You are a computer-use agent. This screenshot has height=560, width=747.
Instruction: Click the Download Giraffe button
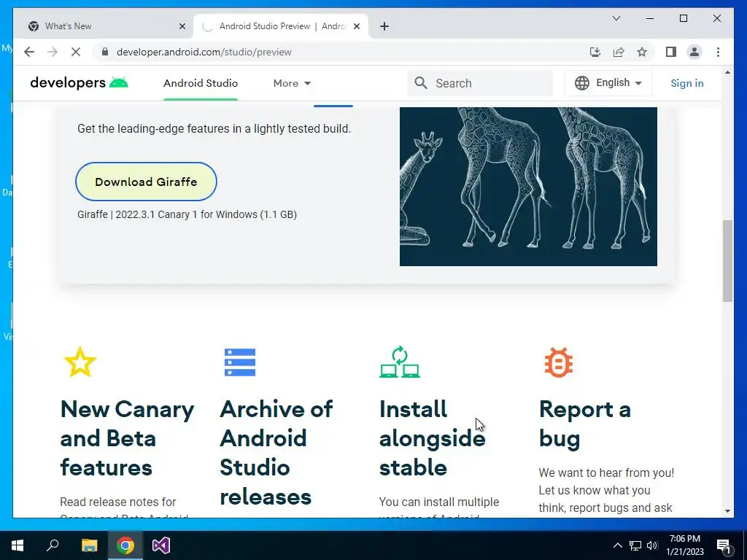point(146,182)
